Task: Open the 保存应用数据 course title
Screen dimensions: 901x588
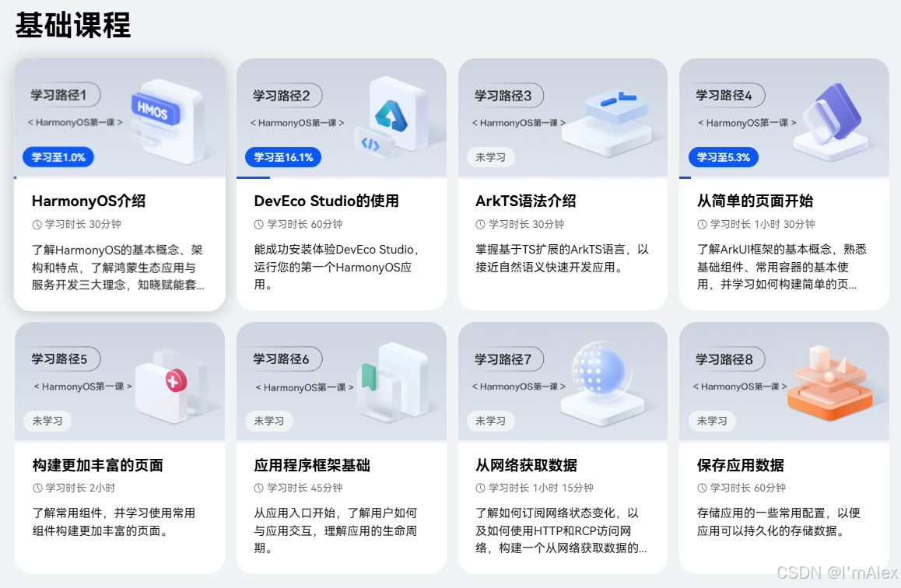Action: [740, 465]
